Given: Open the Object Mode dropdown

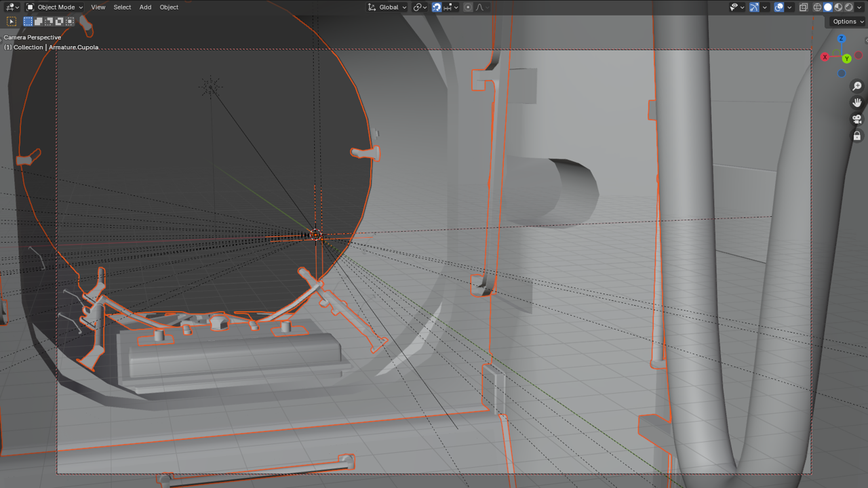Looking at the screenshot, I should [x=55, y=7].
